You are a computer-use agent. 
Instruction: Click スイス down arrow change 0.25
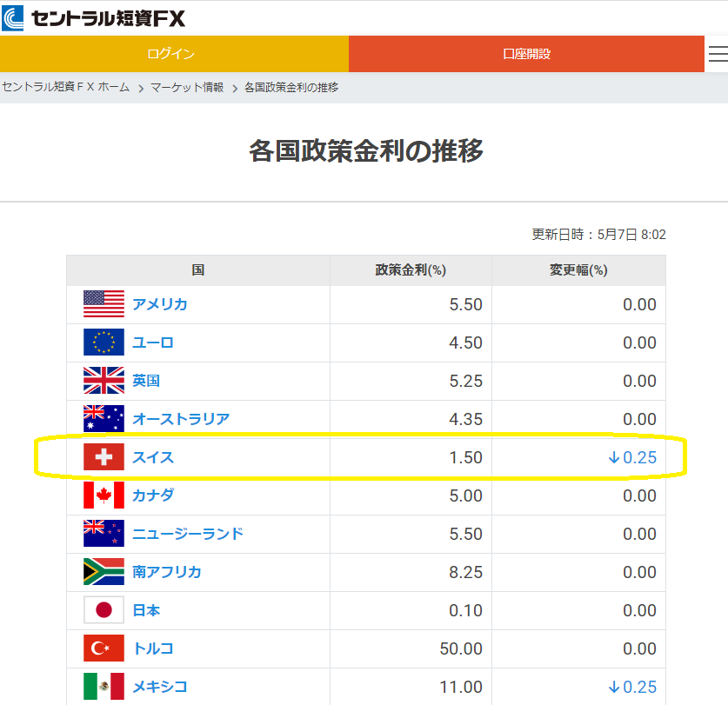coord(632,457)
